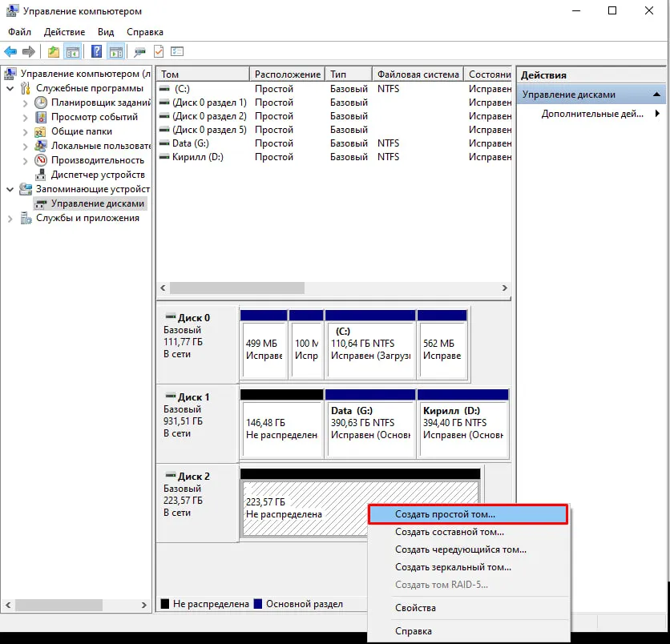Viewport: 670px width, 644px height.
Task: Select the Диск 0 раздел 5 row
Action: tap(334, 130)
